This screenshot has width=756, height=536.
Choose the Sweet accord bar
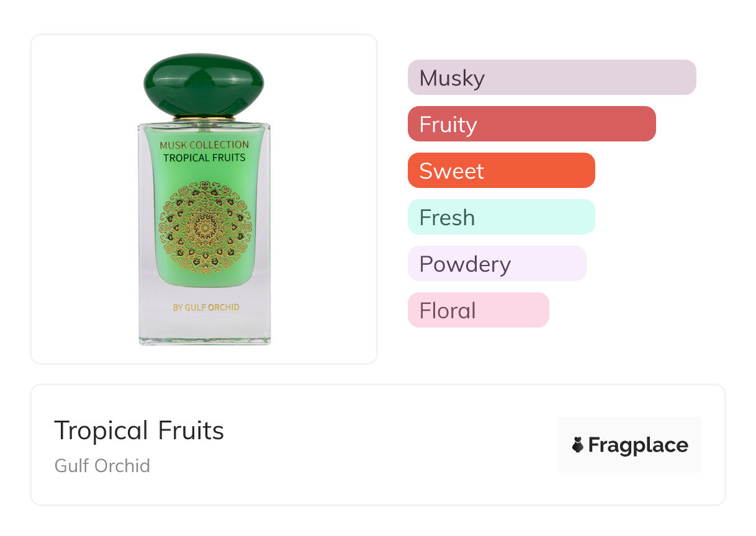click(x=501, y=171)
